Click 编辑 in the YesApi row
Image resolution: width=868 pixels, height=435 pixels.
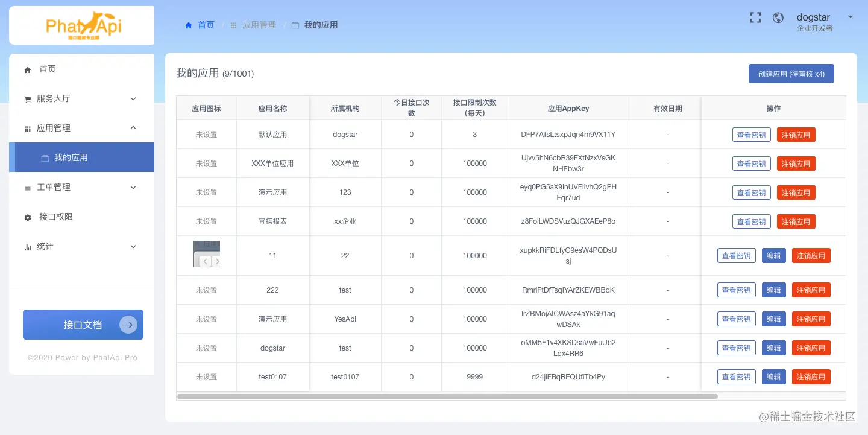coord(774,319)
